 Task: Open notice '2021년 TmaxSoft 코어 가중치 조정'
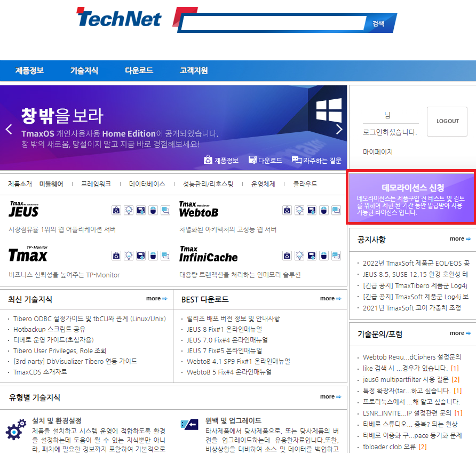412,308
